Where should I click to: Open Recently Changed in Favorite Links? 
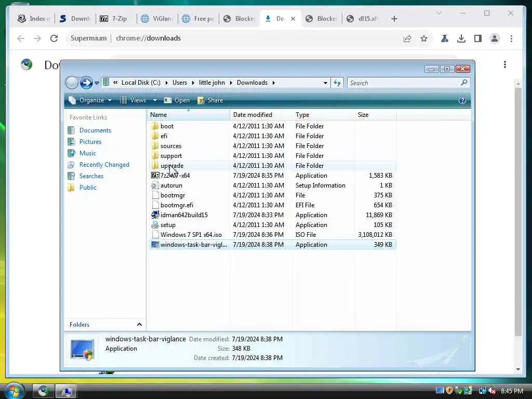[104, 165]
